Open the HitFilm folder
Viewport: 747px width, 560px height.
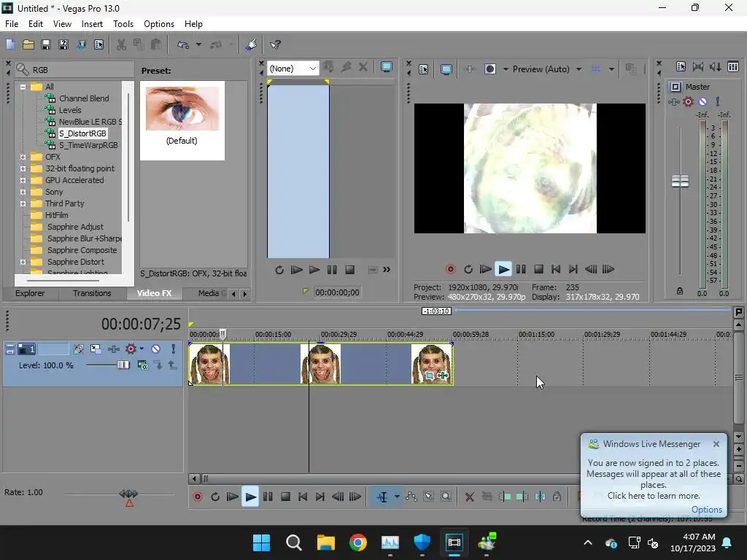56,215
